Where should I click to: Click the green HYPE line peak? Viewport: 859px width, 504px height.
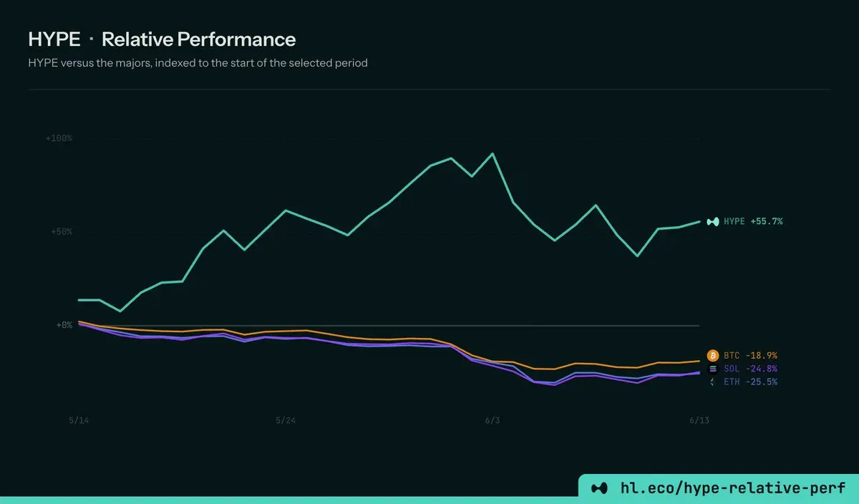492,153
